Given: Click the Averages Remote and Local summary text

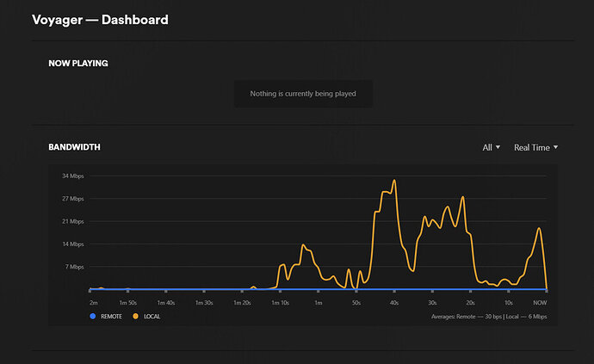Looking at the screenshot, I should point(489,317).
